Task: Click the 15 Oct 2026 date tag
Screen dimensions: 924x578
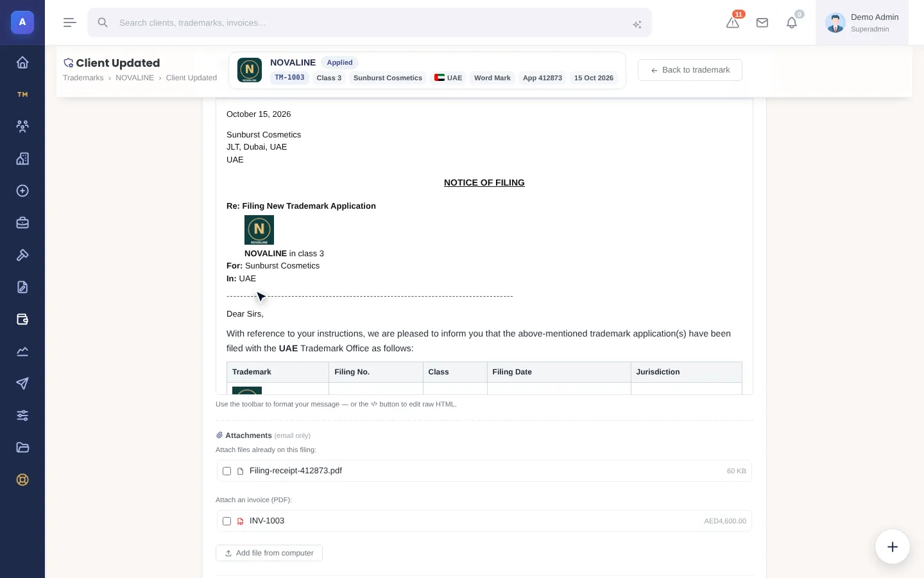Action: click(x=594, y=78)
